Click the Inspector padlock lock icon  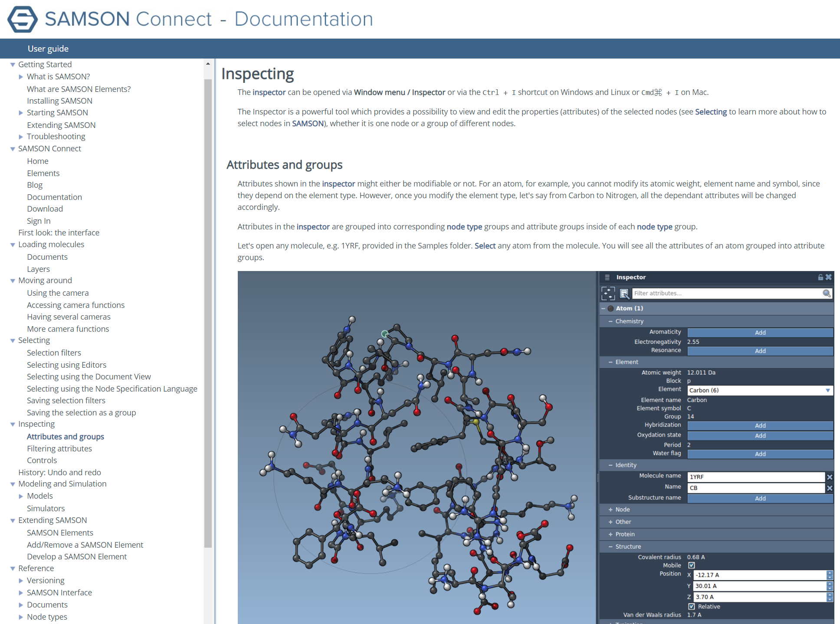[820, 277]
